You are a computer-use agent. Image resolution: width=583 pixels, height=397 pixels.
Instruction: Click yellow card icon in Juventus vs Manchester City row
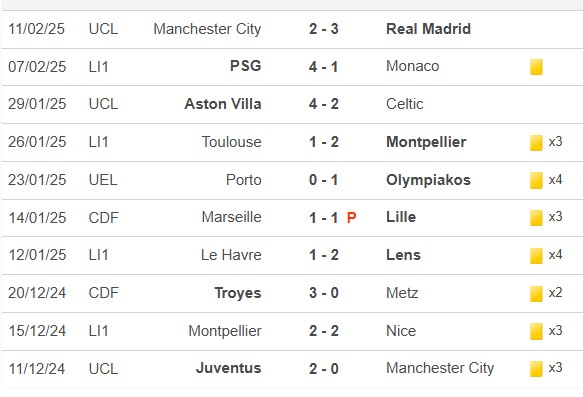[x=536, y=369]
